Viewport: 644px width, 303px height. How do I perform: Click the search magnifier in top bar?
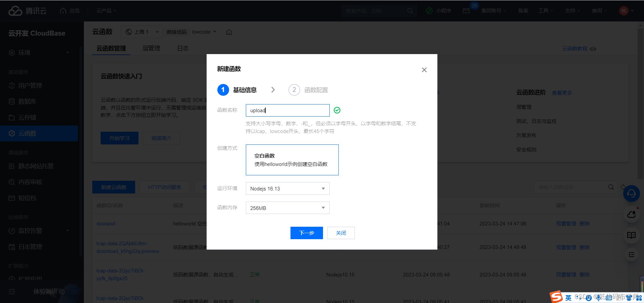[x=410, y=11]
